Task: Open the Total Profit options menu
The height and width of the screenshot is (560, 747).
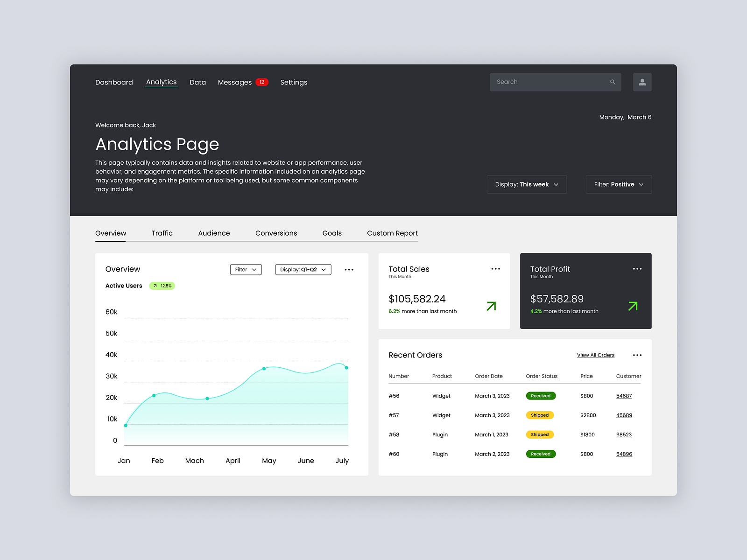Action: pyautogui.click(x=637, y=268)
